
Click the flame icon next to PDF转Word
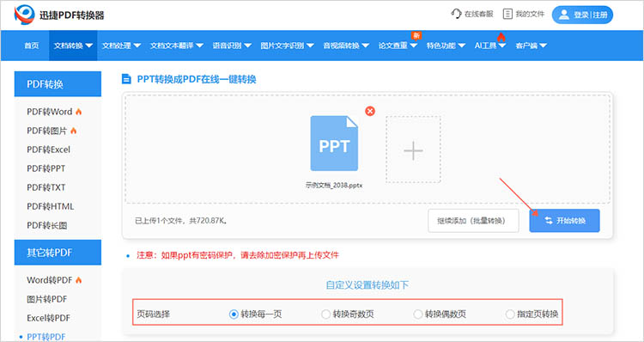pyautogui.click(x=78, y=112)
